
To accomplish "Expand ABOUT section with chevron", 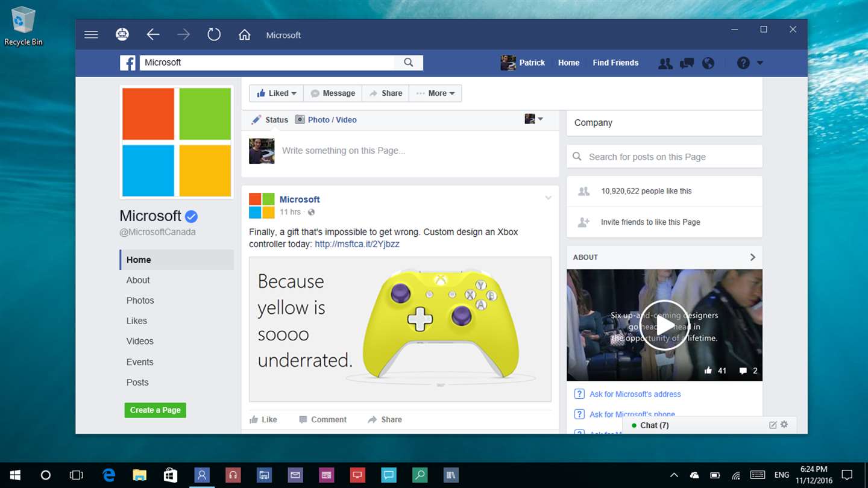I will pos(752,257).
